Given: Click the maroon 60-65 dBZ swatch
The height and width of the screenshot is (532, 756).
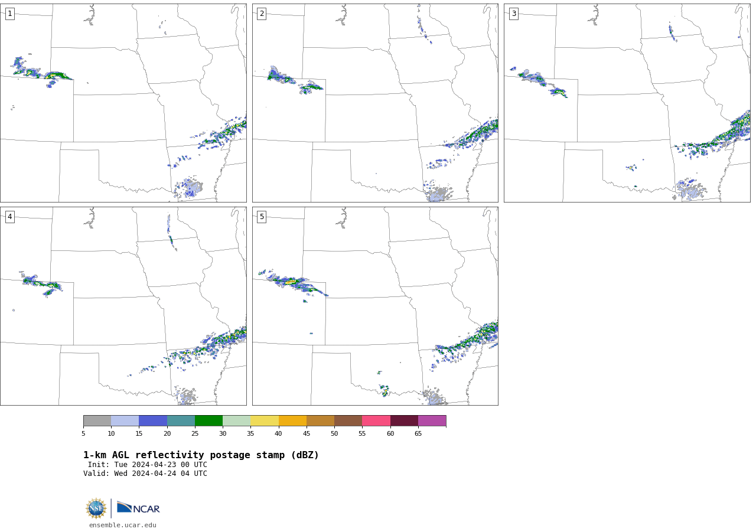Looking at the screenshot, I should click(x=404, y=421).
